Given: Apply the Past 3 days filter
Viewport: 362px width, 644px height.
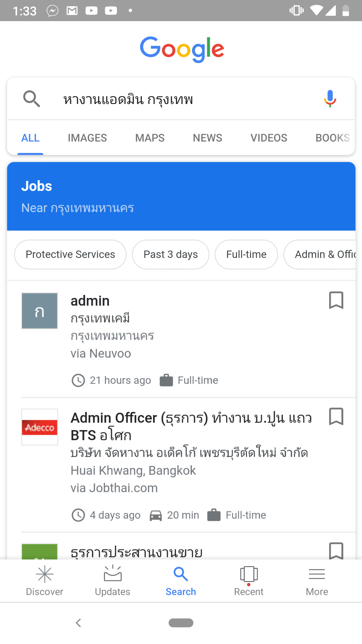Looking at the screenshot, I should click(x=171, y=255).
